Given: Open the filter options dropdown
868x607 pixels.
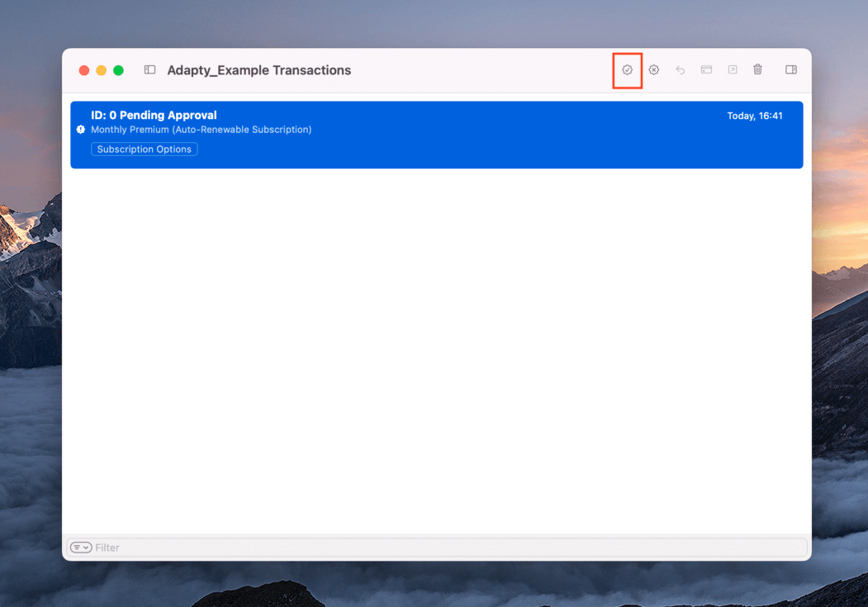Looking at the screenshot, I should click(86, 547).
